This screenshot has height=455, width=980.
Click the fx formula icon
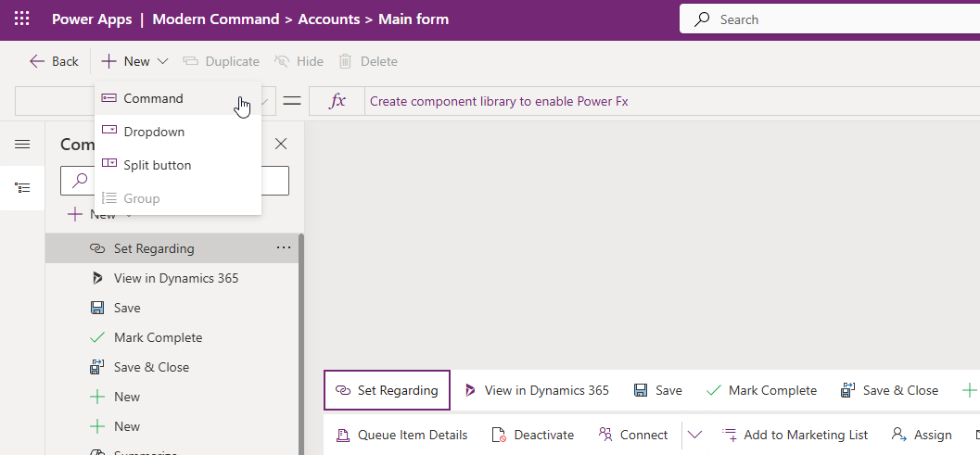point(337,101)
